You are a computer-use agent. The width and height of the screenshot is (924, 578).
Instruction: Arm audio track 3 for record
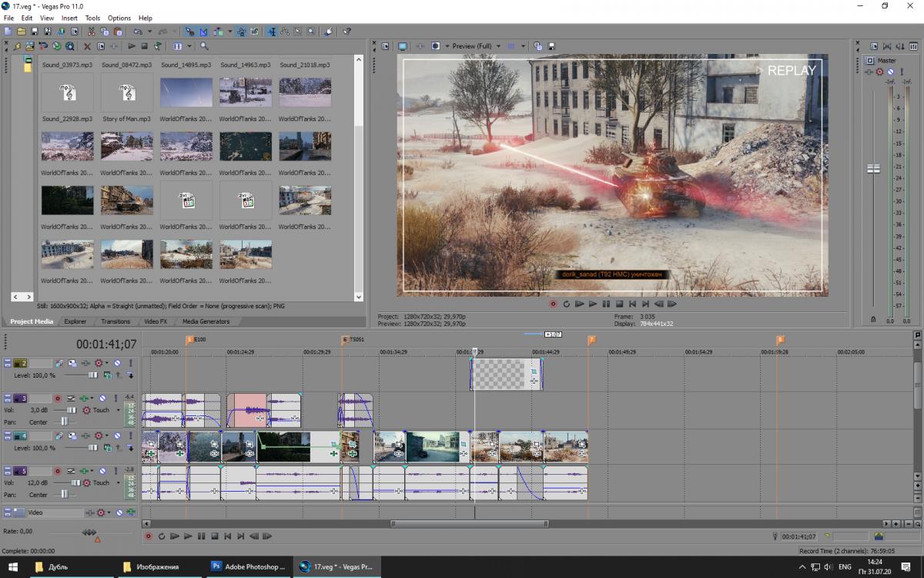[57, 398]
